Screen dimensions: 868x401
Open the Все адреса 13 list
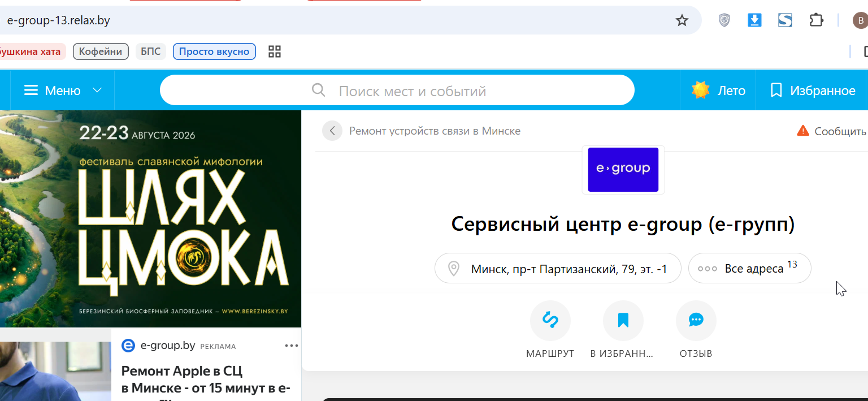pyautogui.click(x=750, y=268)
